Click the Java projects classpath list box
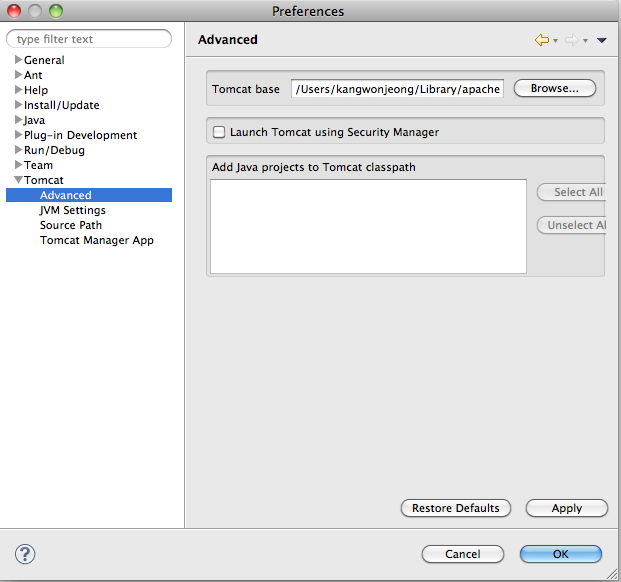Image resolution: width=621 pixels, height=582 pixels. [x=368, y=226]
